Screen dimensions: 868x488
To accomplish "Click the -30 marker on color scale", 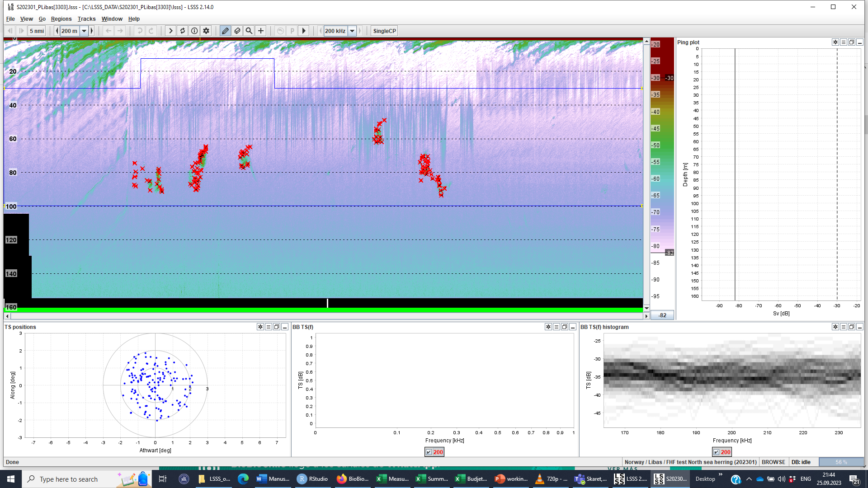I will 670,78.
